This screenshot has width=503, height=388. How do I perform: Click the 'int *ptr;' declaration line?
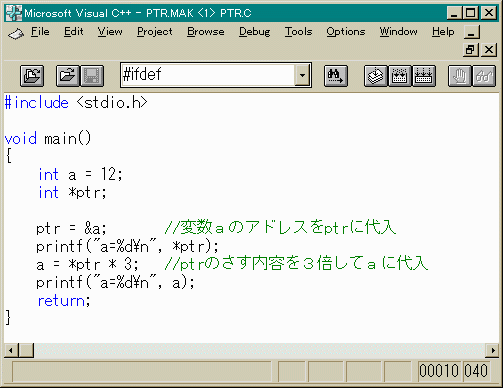pyautogui.click(x=72, y=192)
